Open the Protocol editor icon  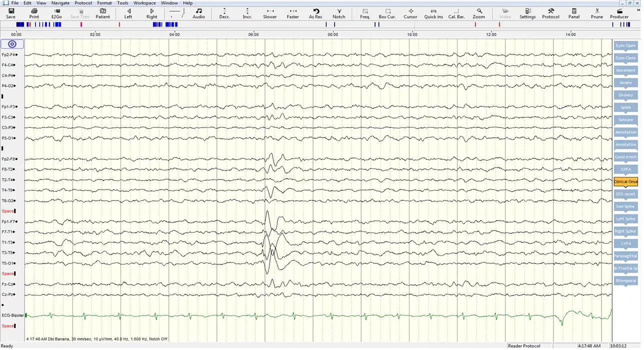(550, 13)
